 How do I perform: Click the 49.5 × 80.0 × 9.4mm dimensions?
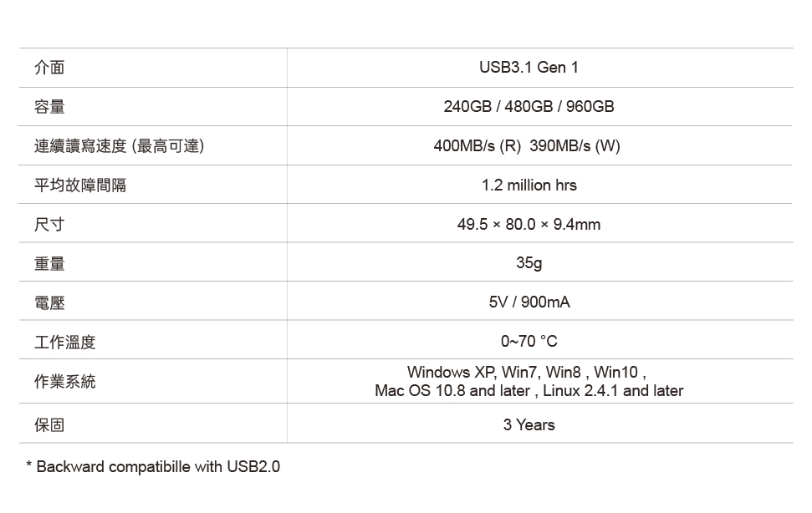tap(529, 225)
